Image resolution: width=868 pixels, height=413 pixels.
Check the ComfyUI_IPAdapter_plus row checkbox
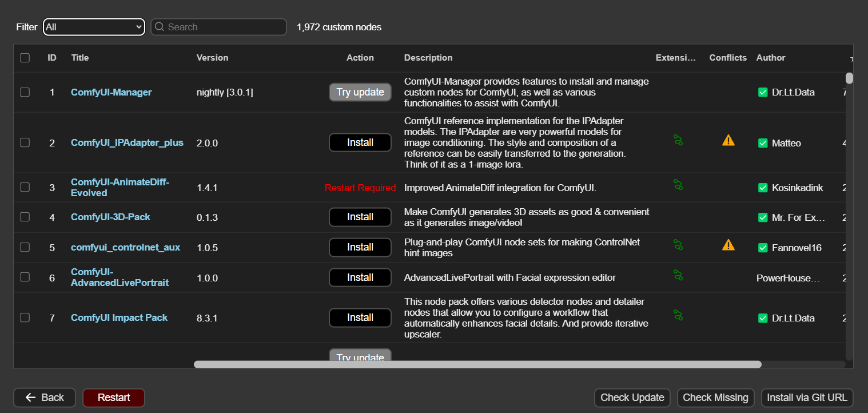pos(25,142)
